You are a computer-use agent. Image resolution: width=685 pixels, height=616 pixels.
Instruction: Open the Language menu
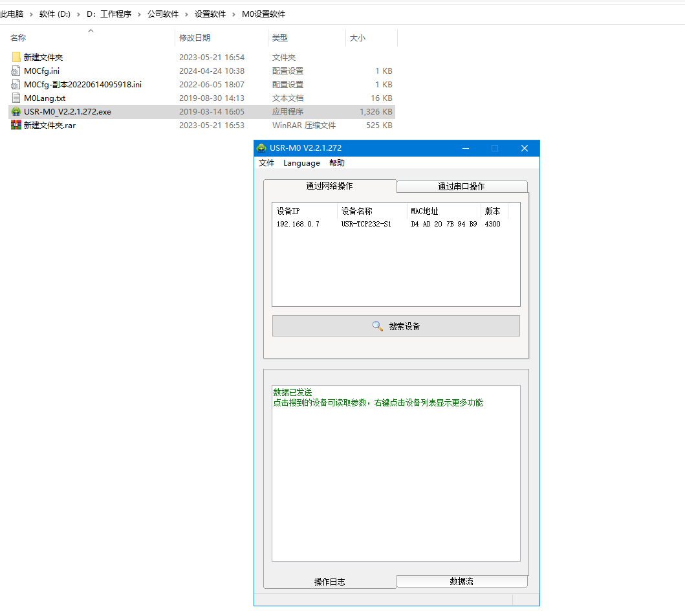click(301, 163)
